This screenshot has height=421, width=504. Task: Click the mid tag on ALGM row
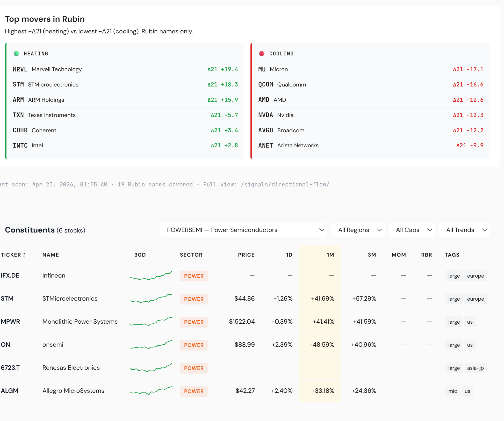pyautogui.click(x=453, y=391)
